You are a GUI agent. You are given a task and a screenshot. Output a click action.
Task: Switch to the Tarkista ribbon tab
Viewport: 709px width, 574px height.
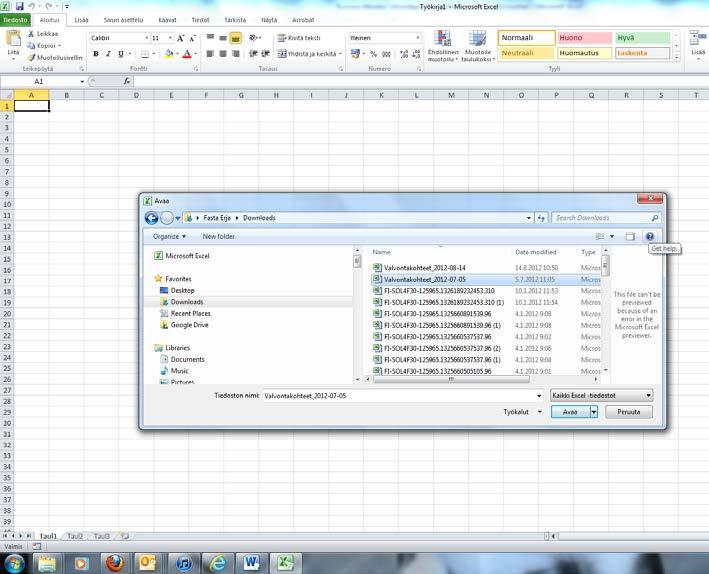coord(235,20)
